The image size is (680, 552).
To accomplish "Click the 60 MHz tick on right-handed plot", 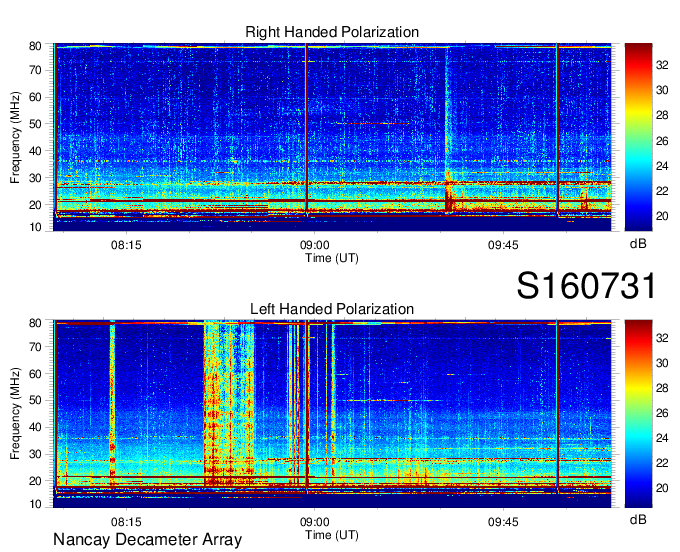I will [35, 97].
